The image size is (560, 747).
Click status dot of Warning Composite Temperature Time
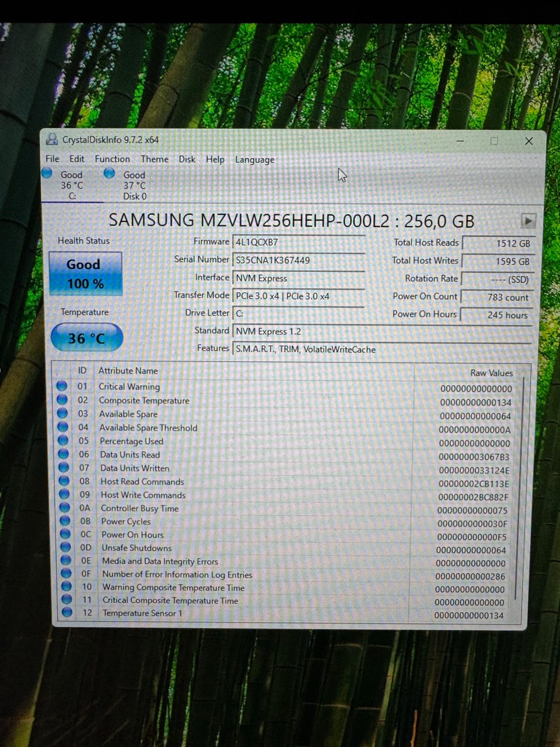click(x=67, y=587)
